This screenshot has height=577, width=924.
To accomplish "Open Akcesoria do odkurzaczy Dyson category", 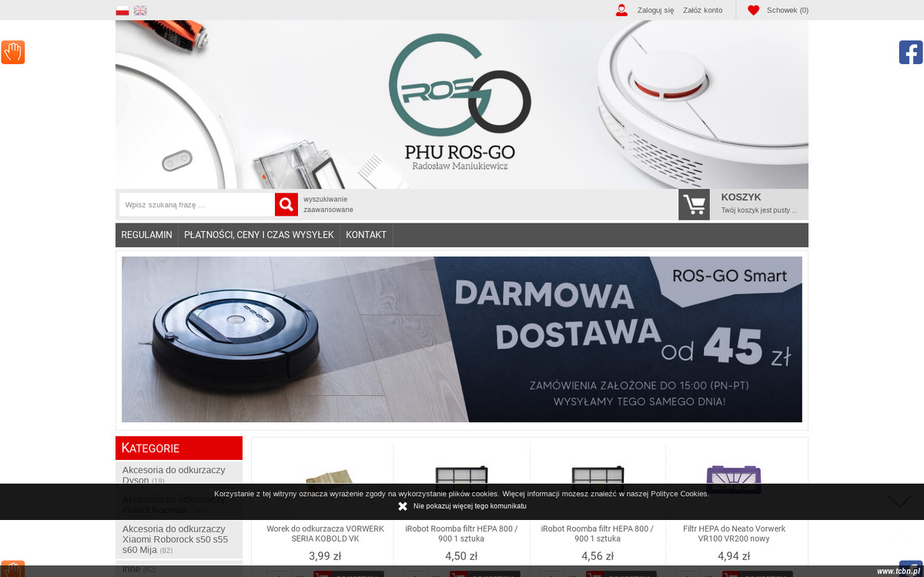I will click(x=174, y=475).
